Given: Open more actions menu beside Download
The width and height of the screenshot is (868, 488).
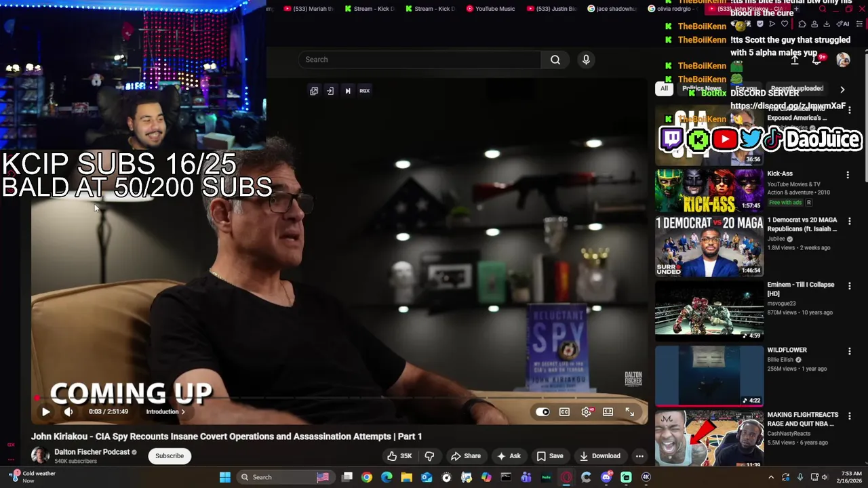Looking at the screenshot, I should [x=639, y=456].
